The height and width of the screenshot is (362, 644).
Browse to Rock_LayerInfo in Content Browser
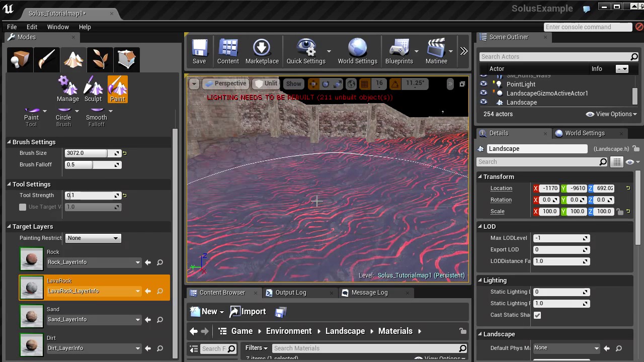point(160,262)
